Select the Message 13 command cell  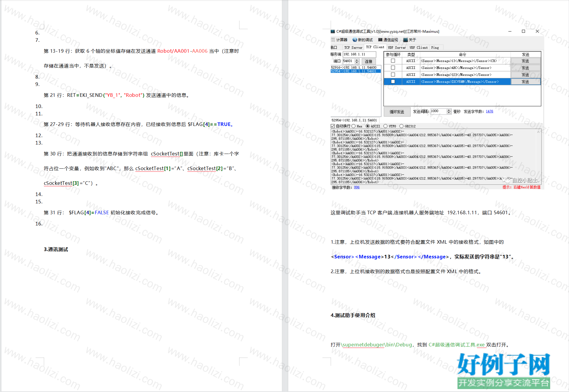(465, 61)
